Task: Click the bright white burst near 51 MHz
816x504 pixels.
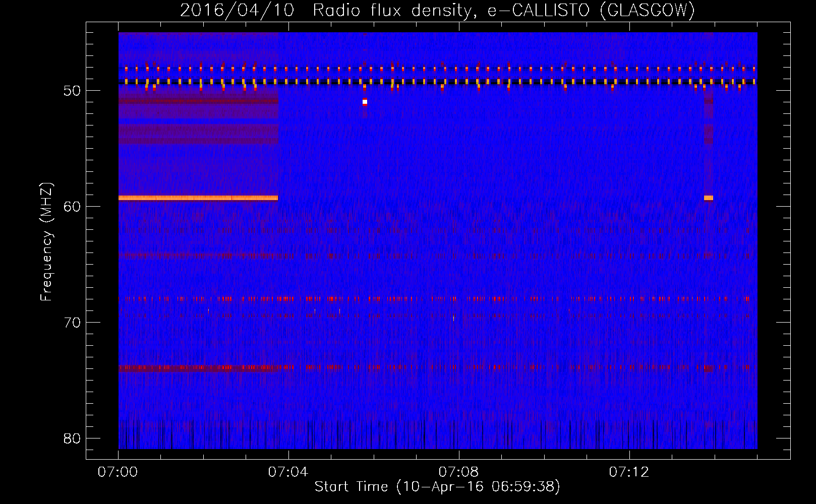Action: click(365, 102)
